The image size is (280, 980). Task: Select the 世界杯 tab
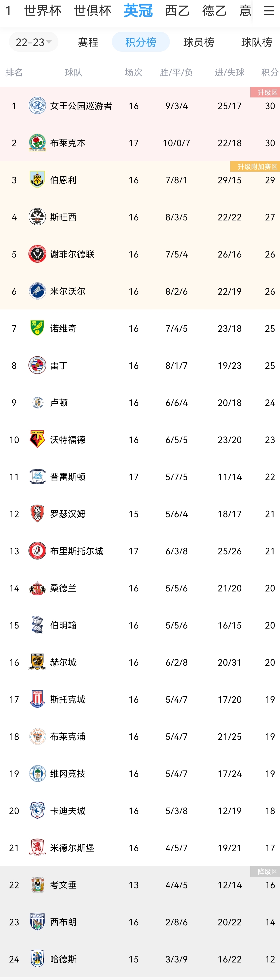[43, 11]
